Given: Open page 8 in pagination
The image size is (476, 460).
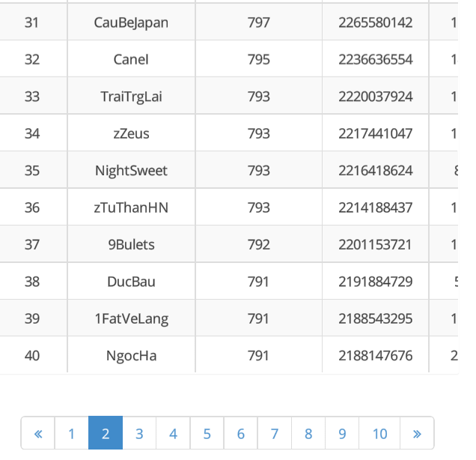Looking at the screenshot, I should tap(308, 434).
